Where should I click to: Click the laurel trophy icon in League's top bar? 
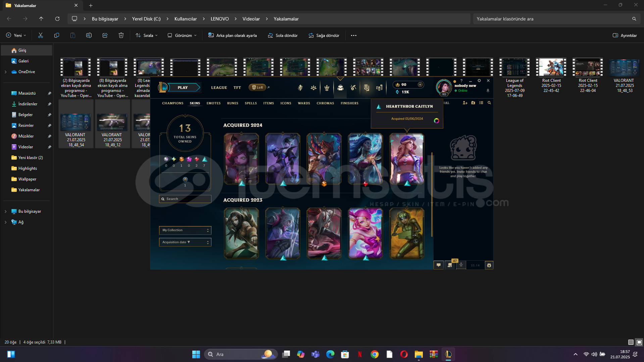coord(327,88)
